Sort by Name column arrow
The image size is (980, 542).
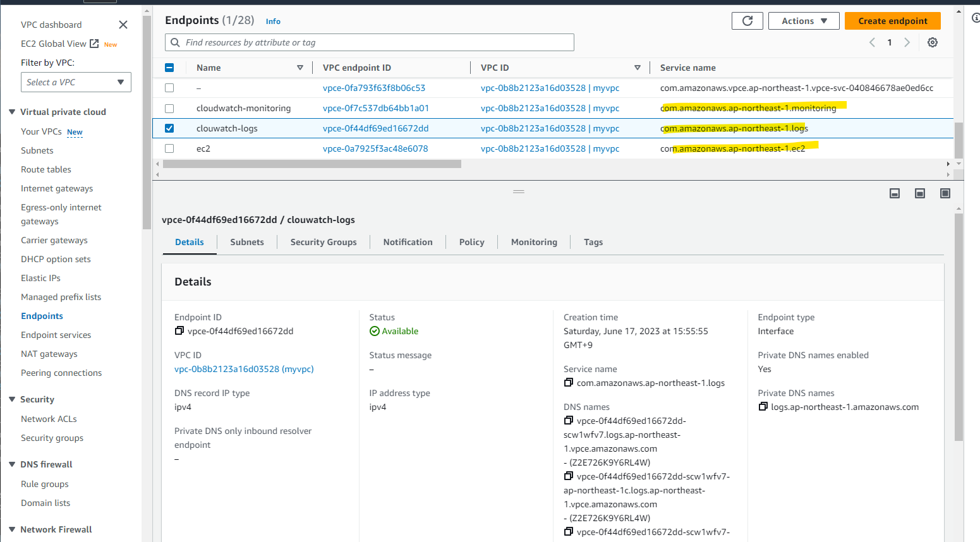tap(300, 68)
